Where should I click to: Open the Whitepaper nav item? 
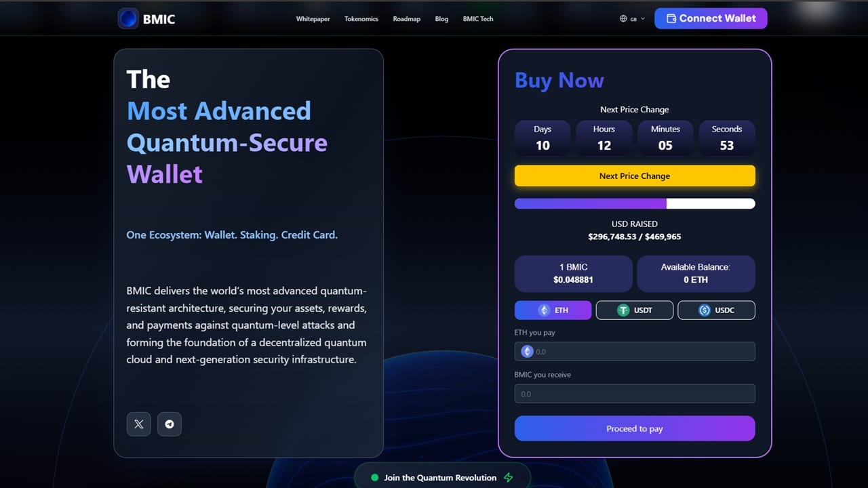coord(313,19)
